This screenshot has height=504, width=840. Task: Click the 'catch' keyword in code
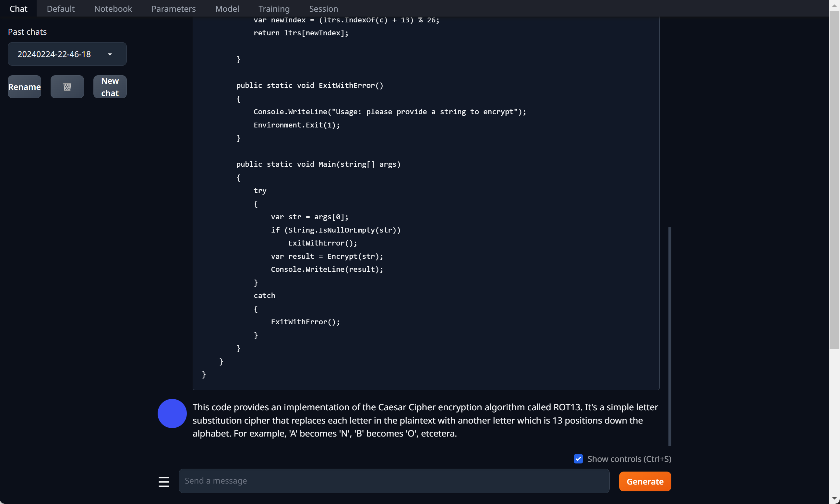coord(264,295)
